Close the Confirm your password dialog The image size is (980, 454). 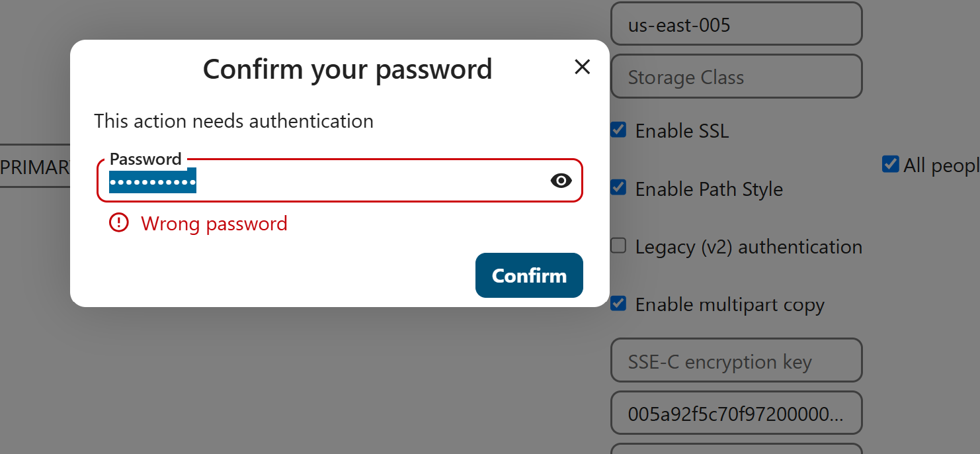coord(582,67)
